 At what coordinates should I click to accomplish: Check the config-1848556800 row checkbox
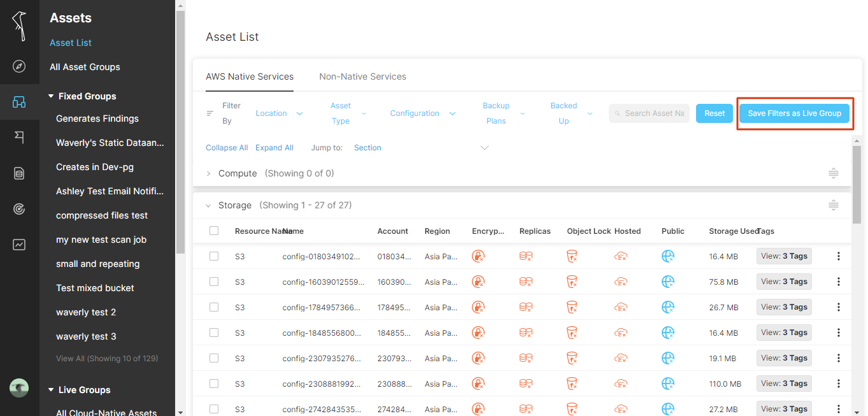214,333
